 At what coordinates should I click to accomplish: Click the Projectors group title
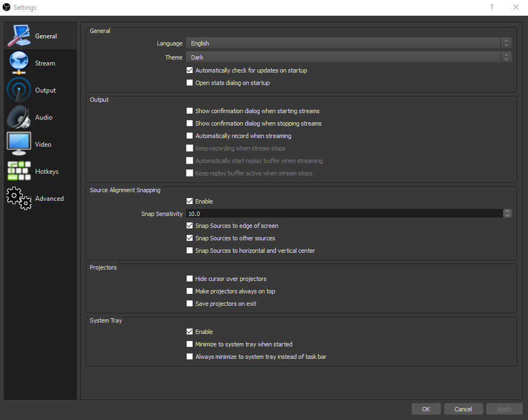tap(103, 267)
